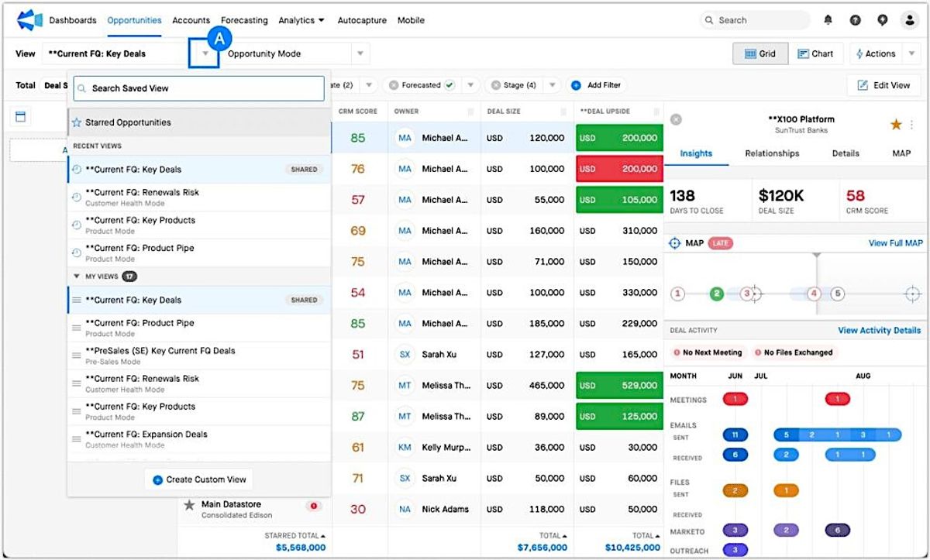Toggle the Deal Size Total sort arrow
Viewport: 930px width, 560px height.
(x=565, y=535)
